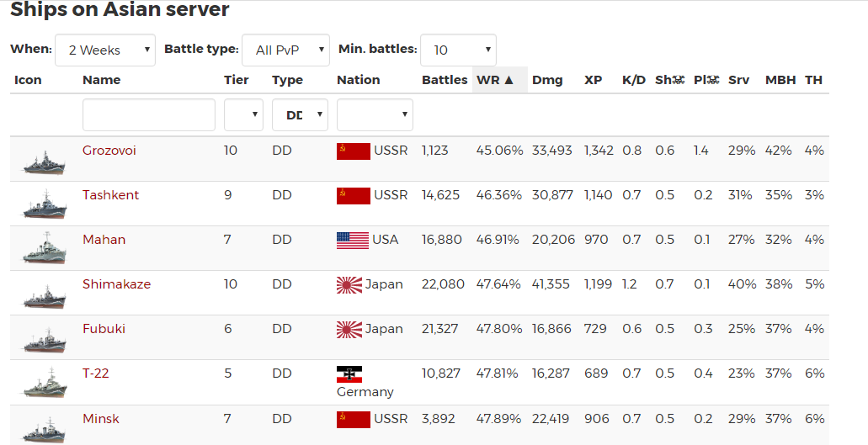The width and height of the screenshot is (868, 445).
Task: Click the Name filter text field
Action: click(x=149, y=115)
